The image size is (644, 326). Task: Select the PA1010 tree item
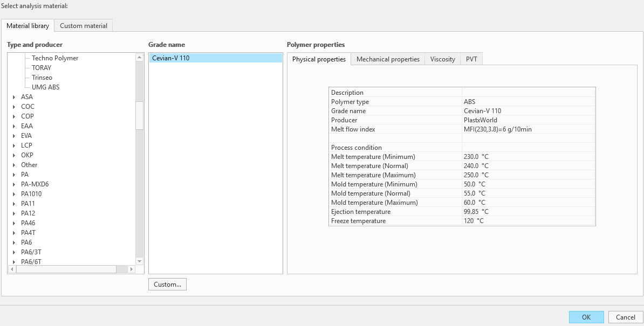click(x=31, y=194)
